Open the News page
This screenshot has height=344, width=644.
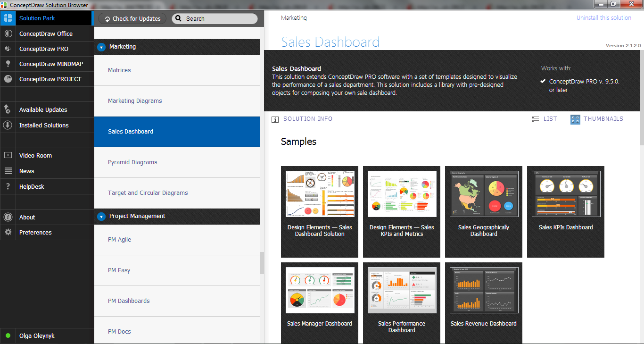46,171
